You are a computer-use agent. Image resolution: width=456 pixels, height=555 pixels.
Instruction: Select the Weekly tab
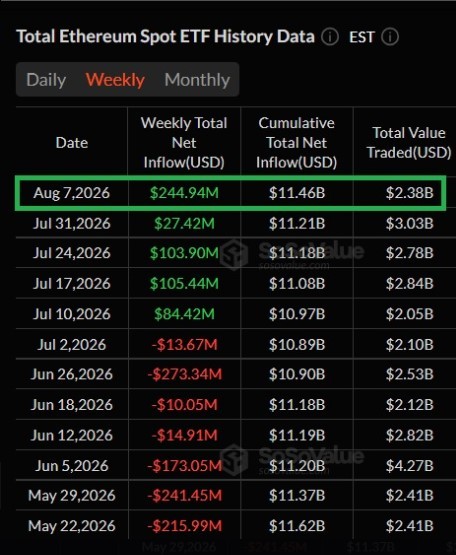pos(115,80)
